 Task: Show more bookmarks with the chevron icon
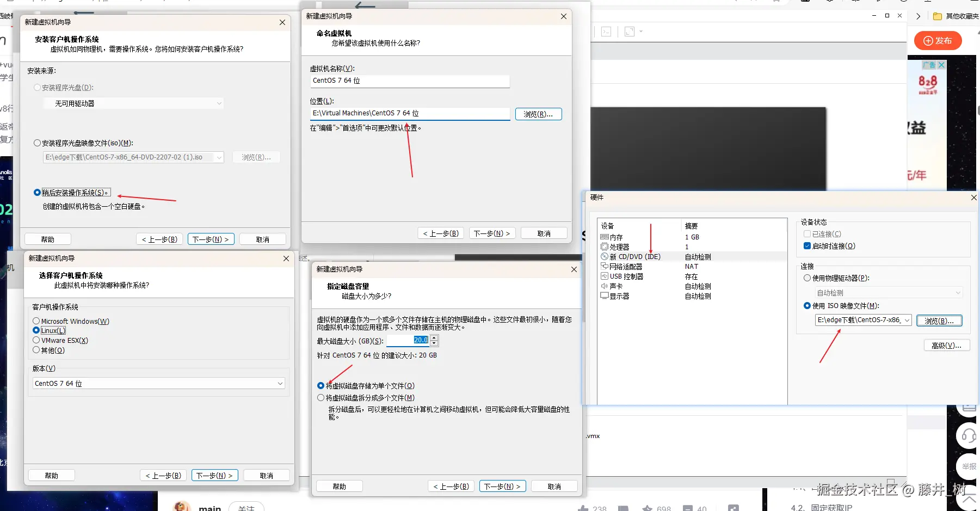[919, 16]
